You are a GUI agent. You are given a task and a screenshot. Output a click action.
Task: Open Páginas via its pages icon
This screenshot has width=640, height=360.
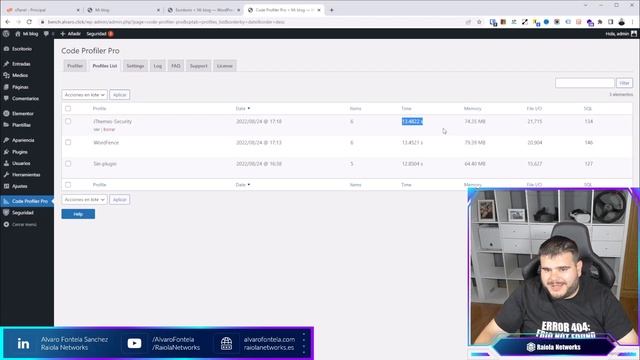pyautogui.click(x=6, y=87)
